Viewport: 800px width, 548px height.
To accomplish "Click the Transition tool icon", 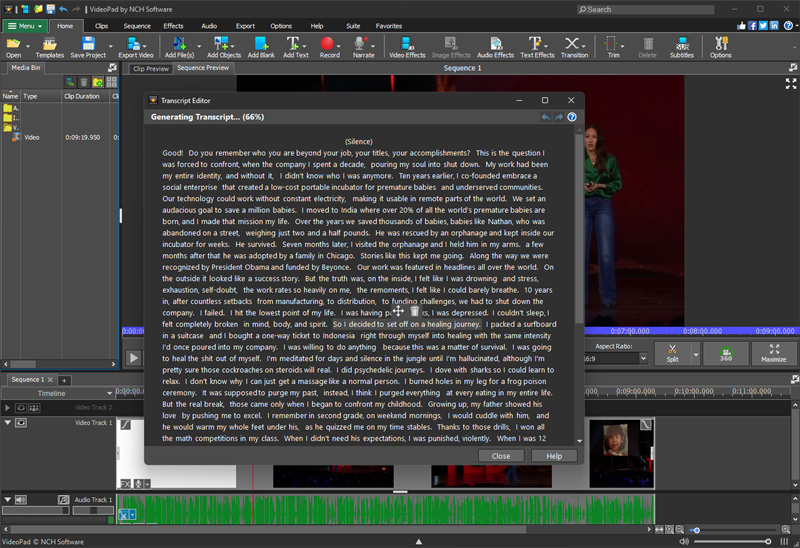I will 574,47.
